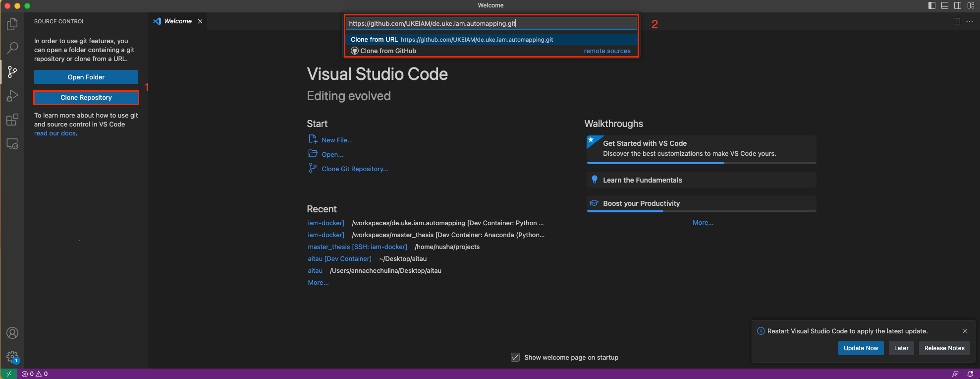Click the remote sources label

pos(607,51)
